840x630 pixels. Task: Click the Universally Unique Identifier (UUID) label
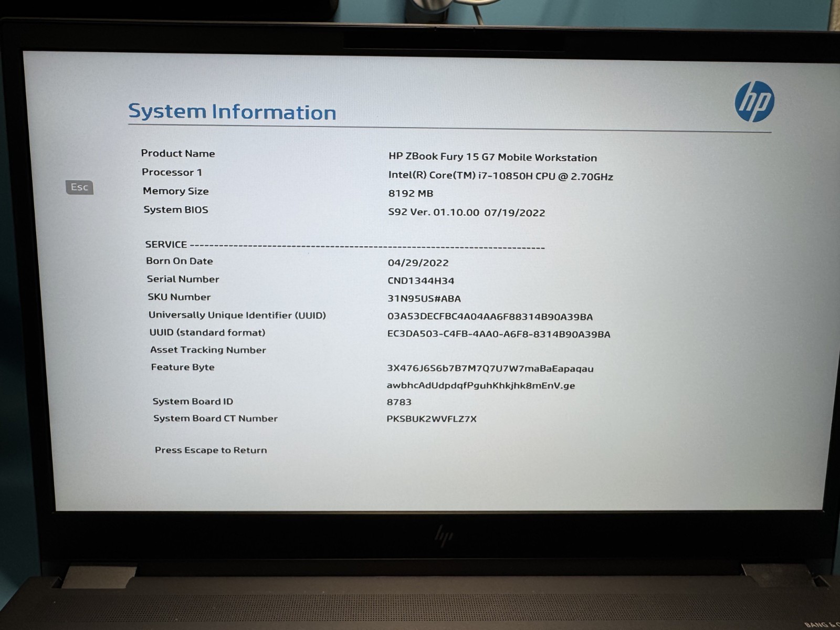coord(237,315)
